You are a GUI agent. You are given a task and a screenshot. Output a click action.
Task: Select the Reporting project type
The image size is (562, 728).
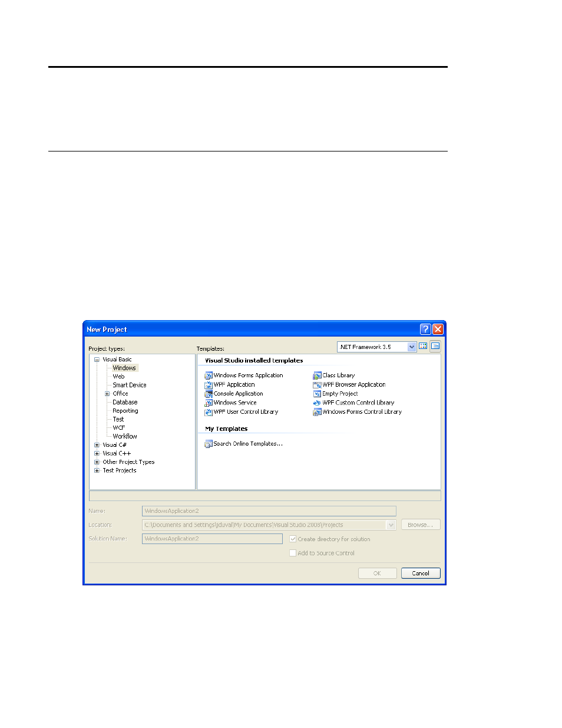pos(125,411)
